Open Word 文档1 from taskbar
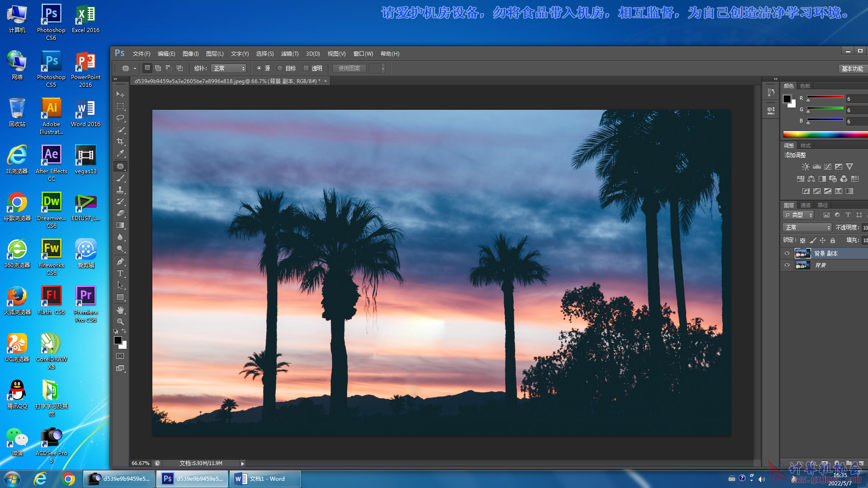Viewport: 868px width, 488px height. (x=265, y=479)
